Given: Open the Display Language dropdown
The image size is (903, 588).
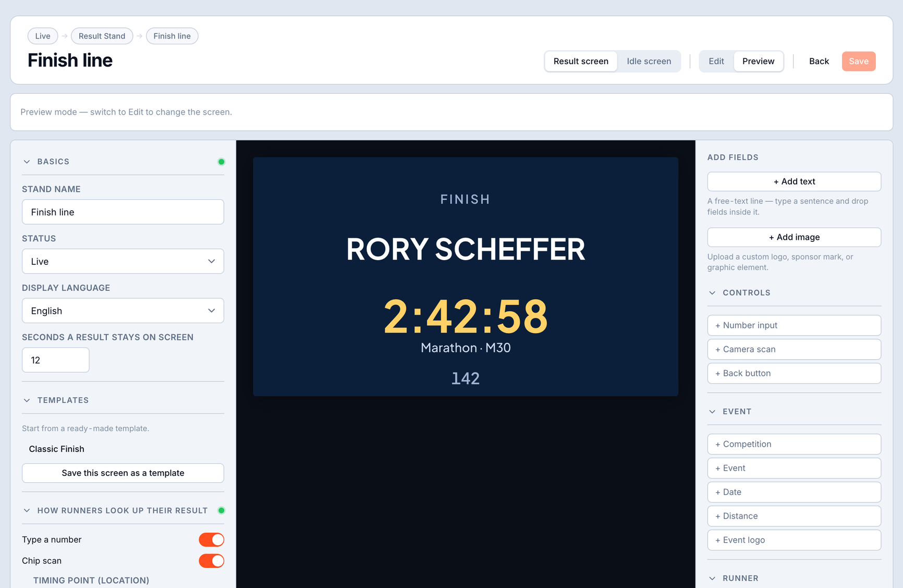Looking at the screenshot, I should pos(123,311).
